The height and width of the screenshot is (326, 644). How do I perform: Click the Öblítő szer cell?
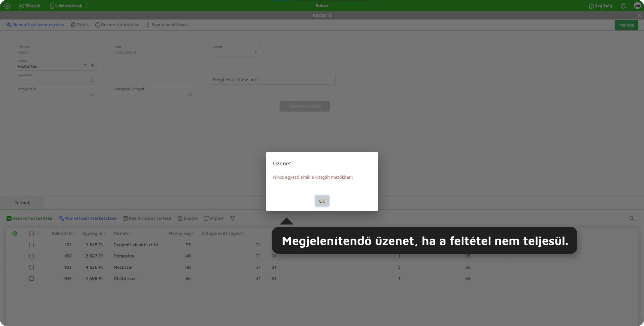[125, 279]
